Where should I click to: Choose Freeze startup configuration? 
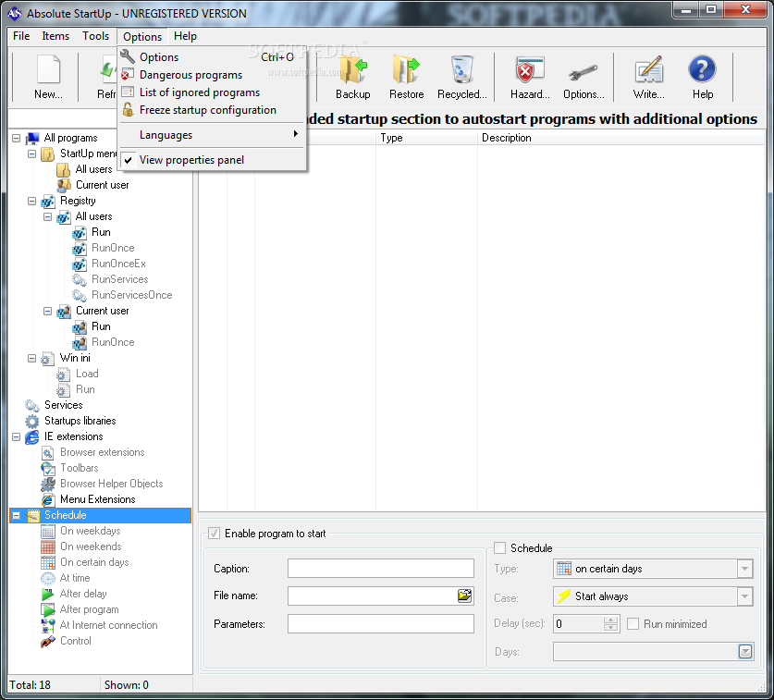(213, 110)
